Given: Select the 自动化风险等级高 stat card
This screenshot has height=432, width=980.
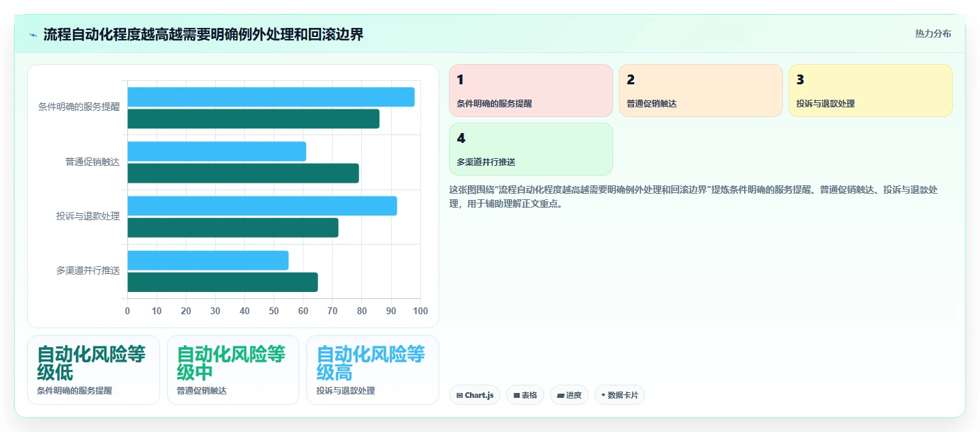Looking at the screenshot, I should click(x=372, y=370).
